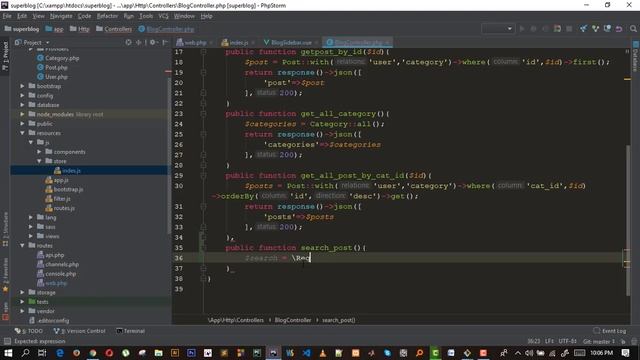Hide the Project tool window
The height and width of the screenshot is (360, 640).
[165, 42]
